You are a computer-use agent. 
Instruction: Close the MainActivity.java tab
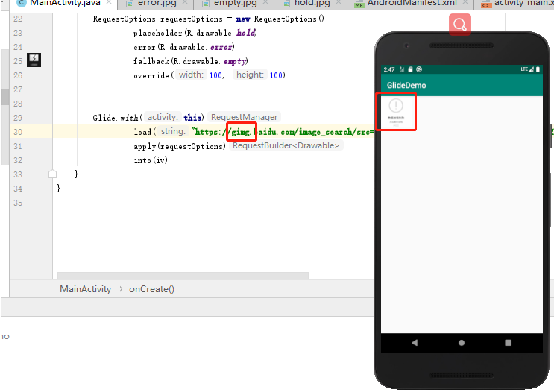click(x=109, y=3)
